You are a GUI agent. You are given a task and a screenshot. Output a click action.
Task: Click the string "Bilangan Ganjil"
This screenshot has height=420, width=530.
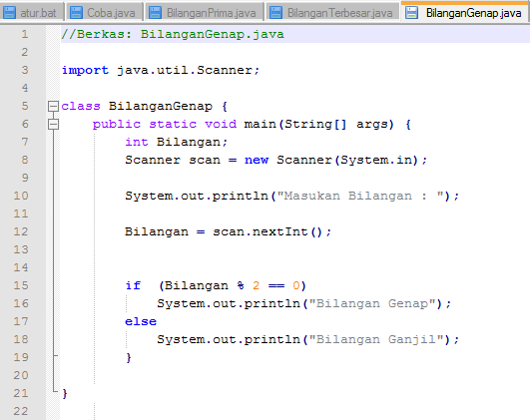tap(376, 339)
